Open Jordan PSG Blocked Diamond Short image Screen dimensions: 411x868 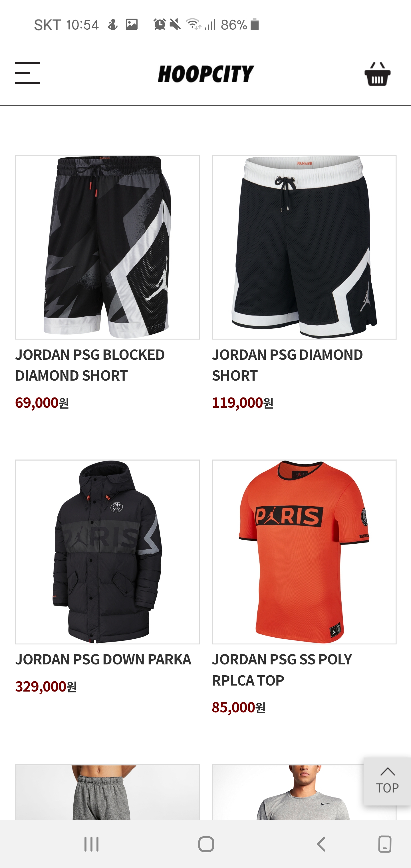[108, 247]
